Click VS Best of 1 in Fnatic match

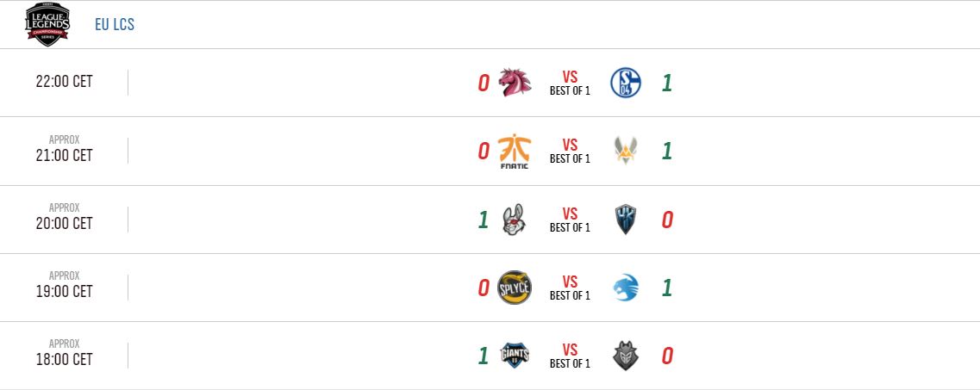[x=570, y=152]
